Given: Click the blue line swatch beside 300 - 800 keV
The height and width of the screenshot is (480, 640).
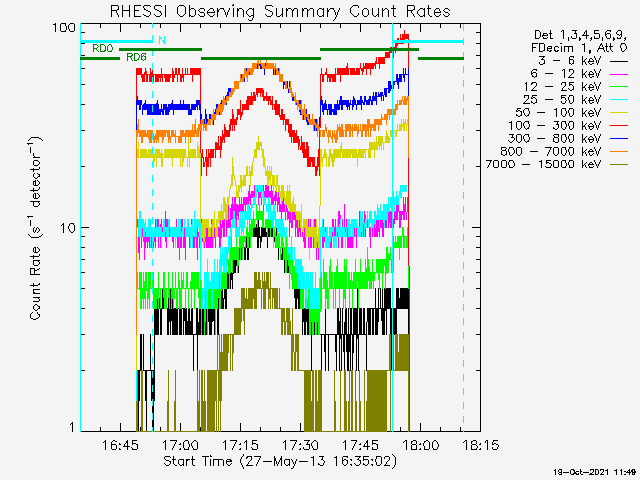Looking at the screenshot, I should coord(619,139).
